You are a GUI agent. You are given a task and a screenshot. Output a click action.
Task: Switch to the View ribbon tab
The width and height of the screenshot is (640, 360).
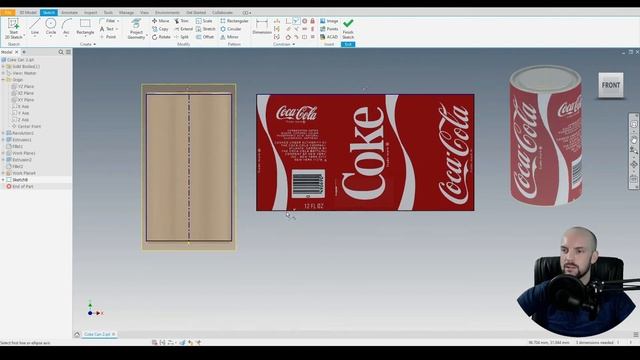(x=144, y=13)
